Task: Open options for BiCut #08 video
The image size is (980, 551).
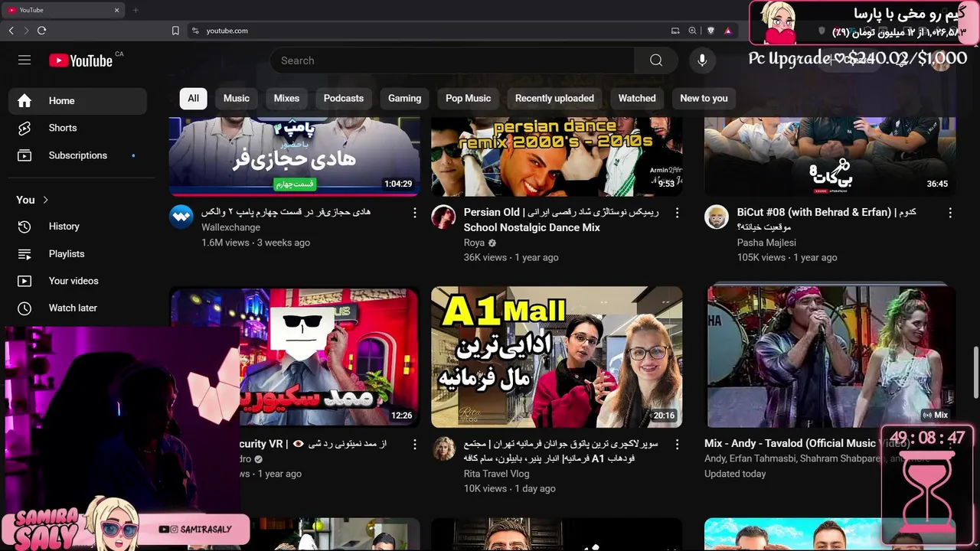Action: (x=950, y=212)
